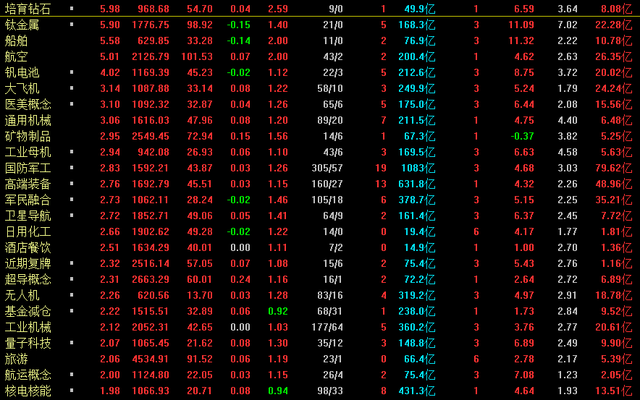Select the 4534.91 index value for 旅游

coord(151,359)
